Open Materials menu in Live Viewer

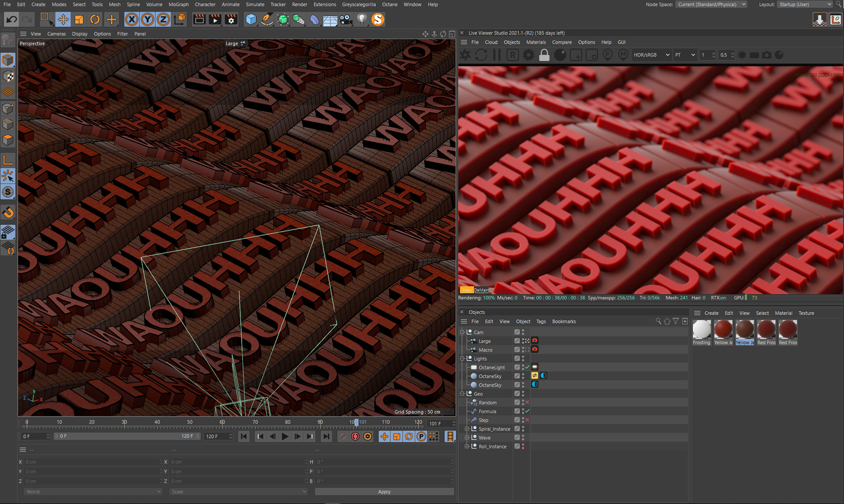536,42
